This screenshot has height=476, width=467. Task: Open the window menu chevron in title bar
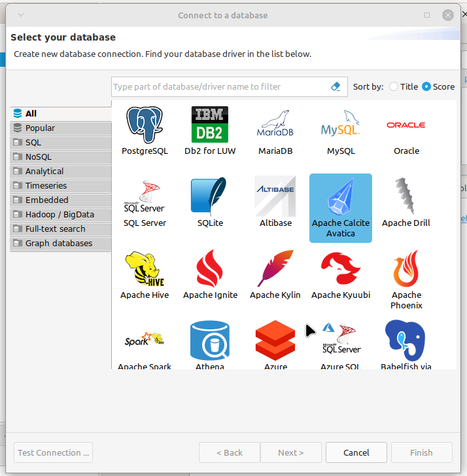[x=21, y=15]
